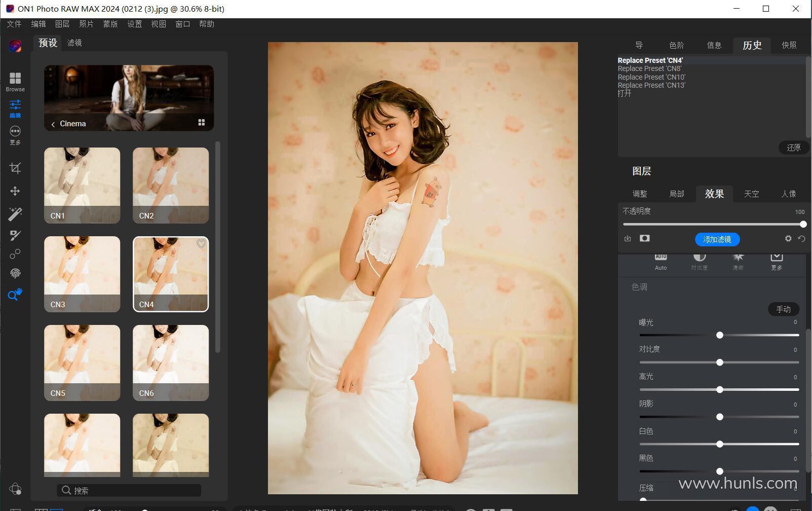This screenshot has height=511, width=812.
Task: Open the 编辑 menu
Action: (38, 24)
